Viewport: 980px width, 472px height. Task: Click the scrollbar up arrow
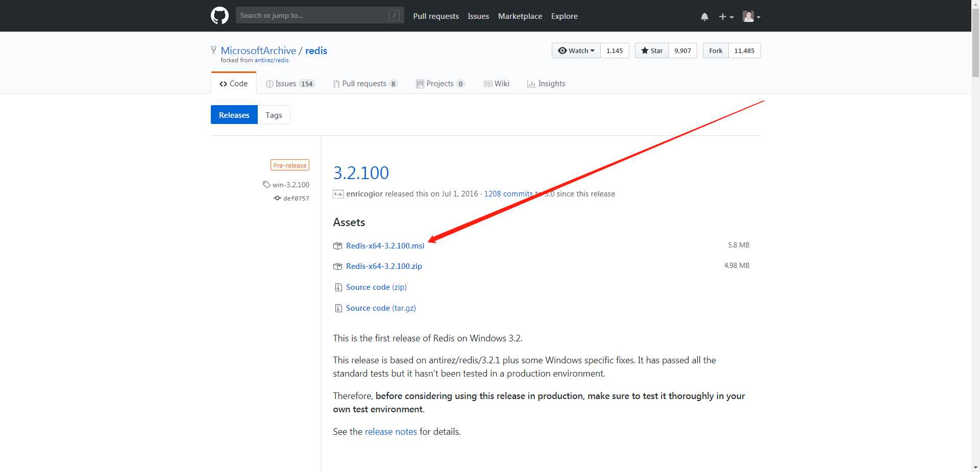(975, 4)
